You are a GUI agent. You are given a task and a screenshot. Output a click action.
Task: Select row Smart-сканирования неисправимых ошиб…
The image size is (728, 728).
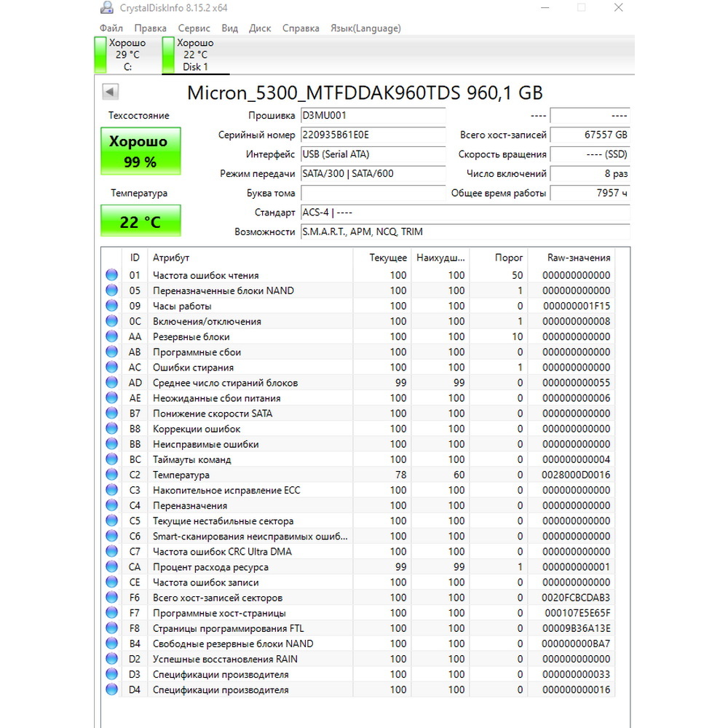click(358, 536)
